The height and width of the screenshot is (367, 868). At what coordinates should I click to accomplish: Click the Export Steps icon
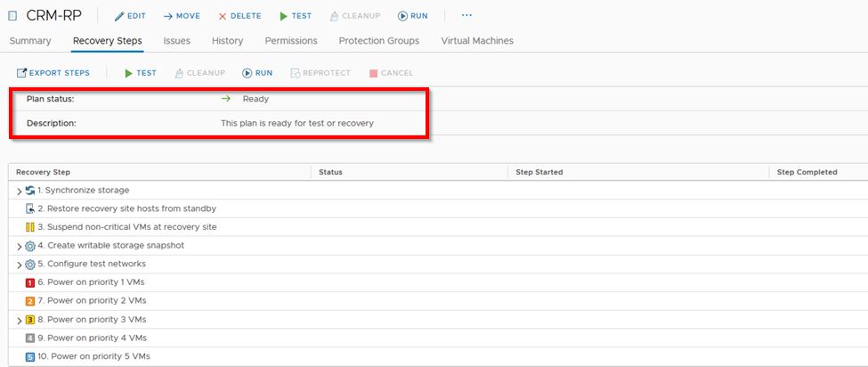[x=22, y=73]
